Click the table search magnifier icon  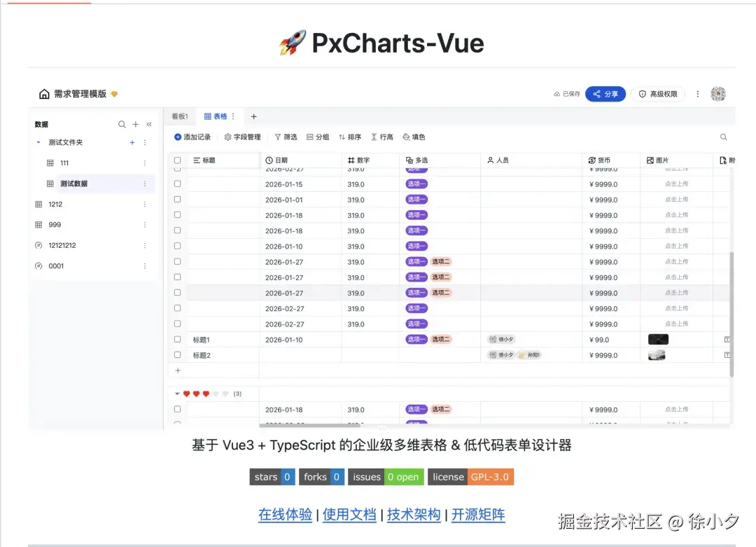click(723, 137)
